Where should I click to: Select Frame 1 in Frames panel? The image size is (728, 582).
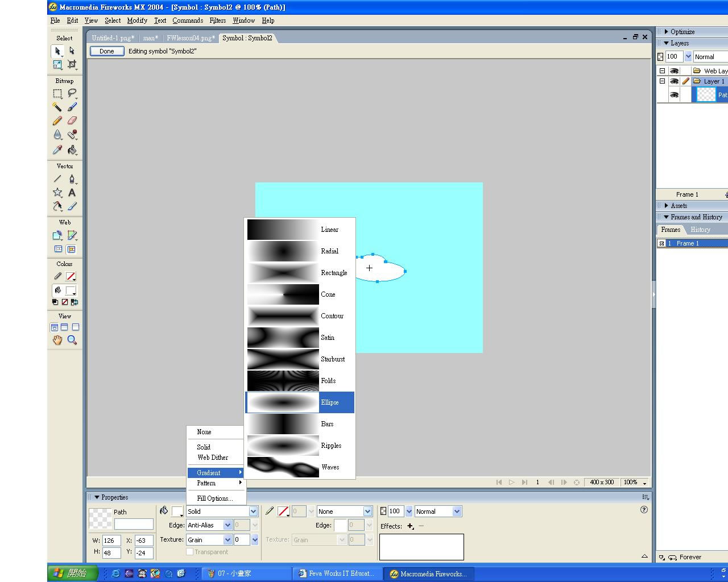[692, 243]
